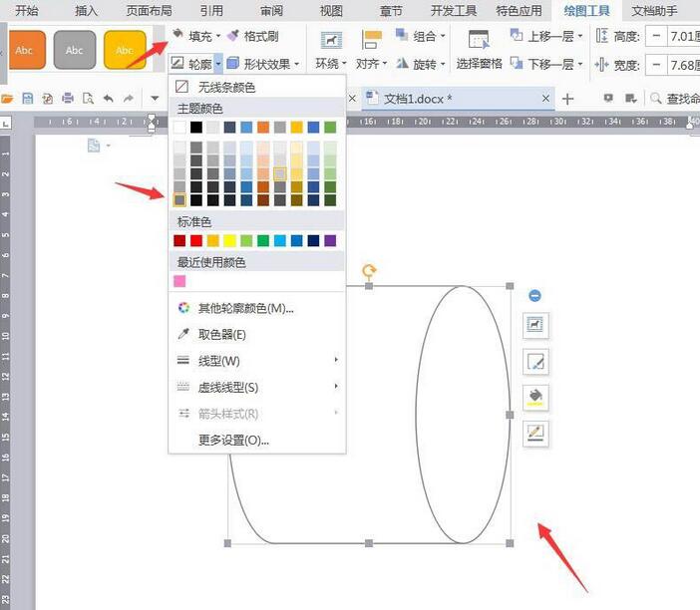Apply the gray Abc shape style
This screenshot has width=700, height=610.
click(75, 50)
